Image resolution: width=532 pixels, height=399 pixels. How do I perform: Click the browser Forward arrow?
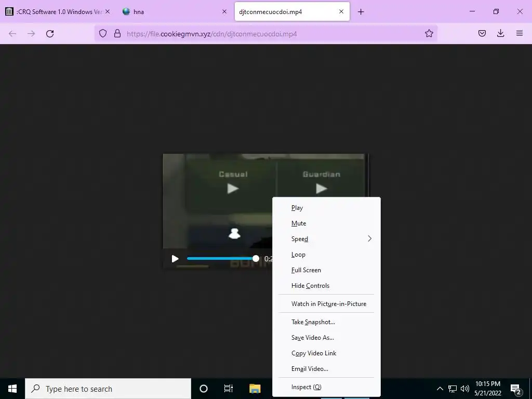[x=31, y=34]
